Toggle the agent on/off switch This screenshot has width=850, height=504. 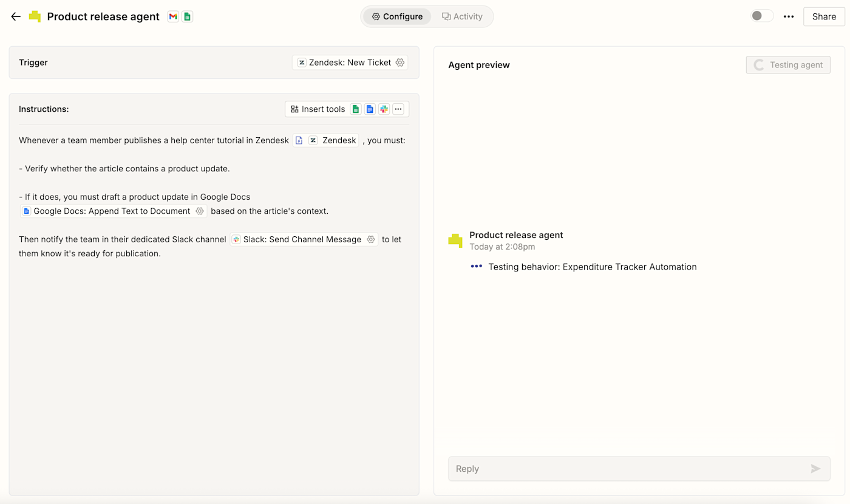[x=762, y=16]
